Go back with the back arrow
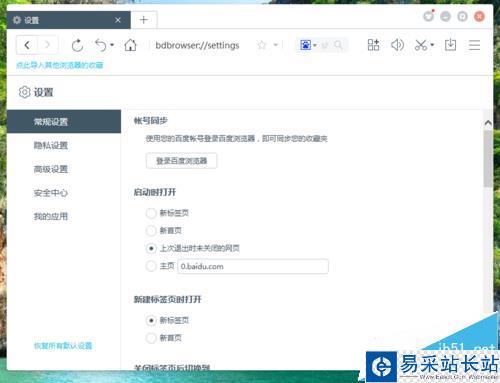The width and height of the screenshot is (500, 383). point(27,45)
